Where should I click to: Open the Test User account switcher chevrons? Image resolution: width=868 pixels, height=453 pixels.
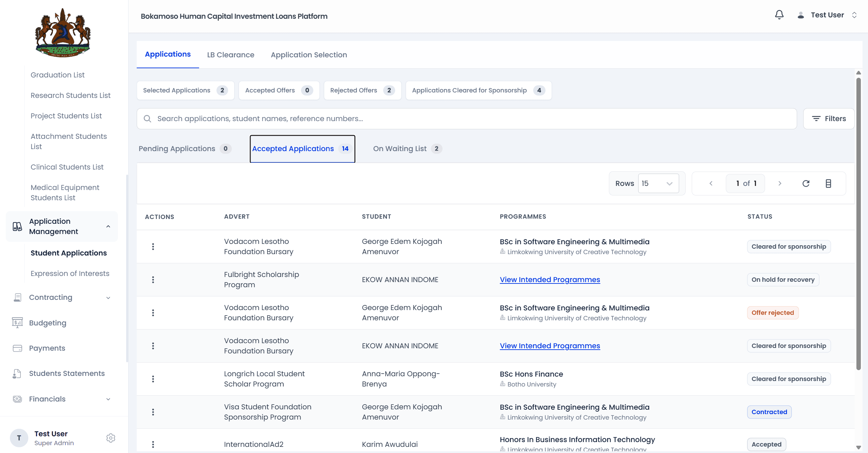(x=854, y=15)
